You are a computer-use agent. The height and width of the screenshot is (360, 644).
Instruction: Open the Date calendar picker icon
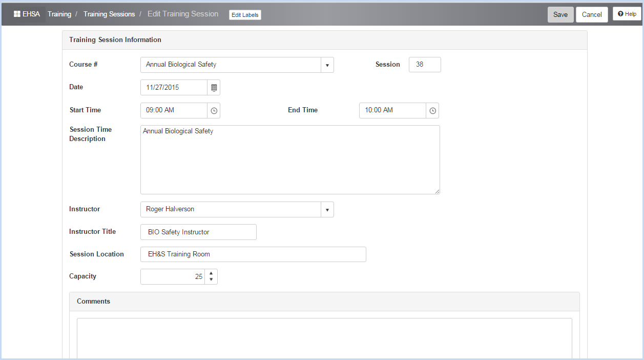[x=214, y=88]
